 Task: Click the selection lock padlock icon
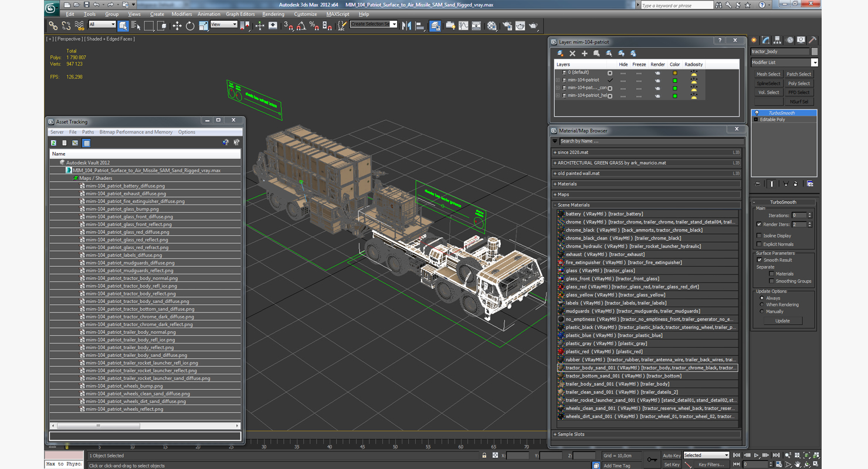(x=484, y=456)
